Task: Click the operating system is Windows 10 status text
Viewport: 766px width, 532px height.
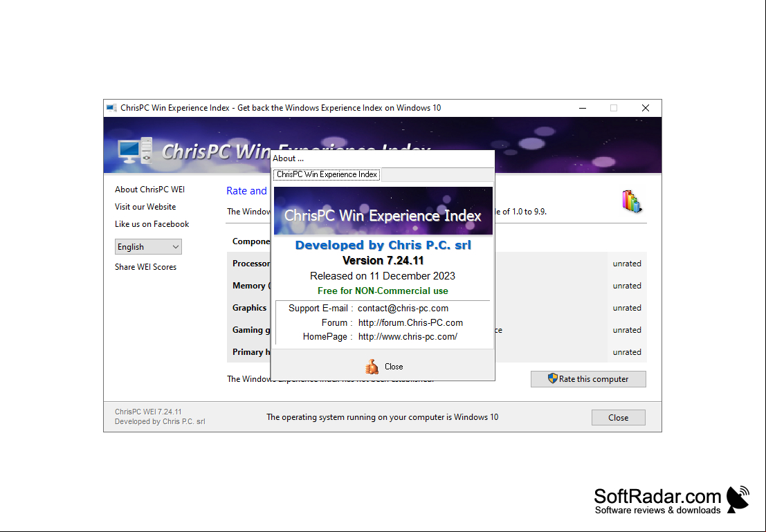Action: pyautogui.click(x=383, y=417)
